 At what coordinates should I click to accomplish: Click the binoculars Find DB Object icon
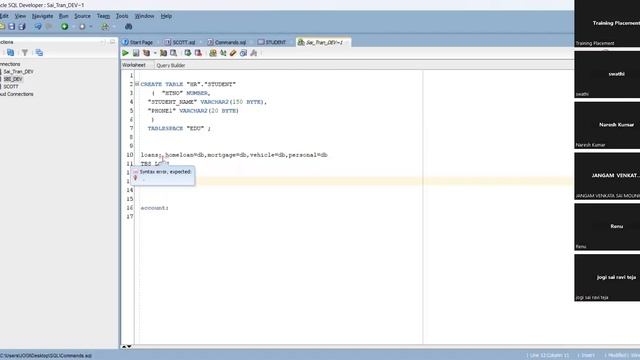click(x=129, y=27)
